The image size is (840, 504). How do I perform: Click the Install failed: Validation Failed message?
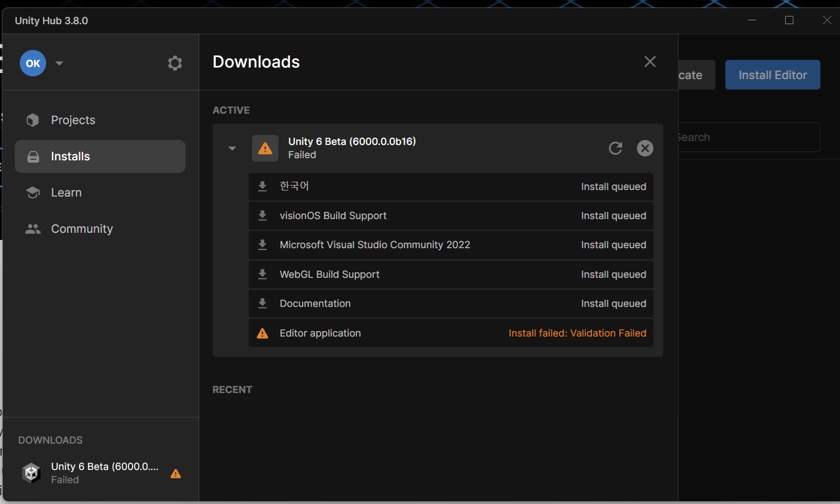578,333
